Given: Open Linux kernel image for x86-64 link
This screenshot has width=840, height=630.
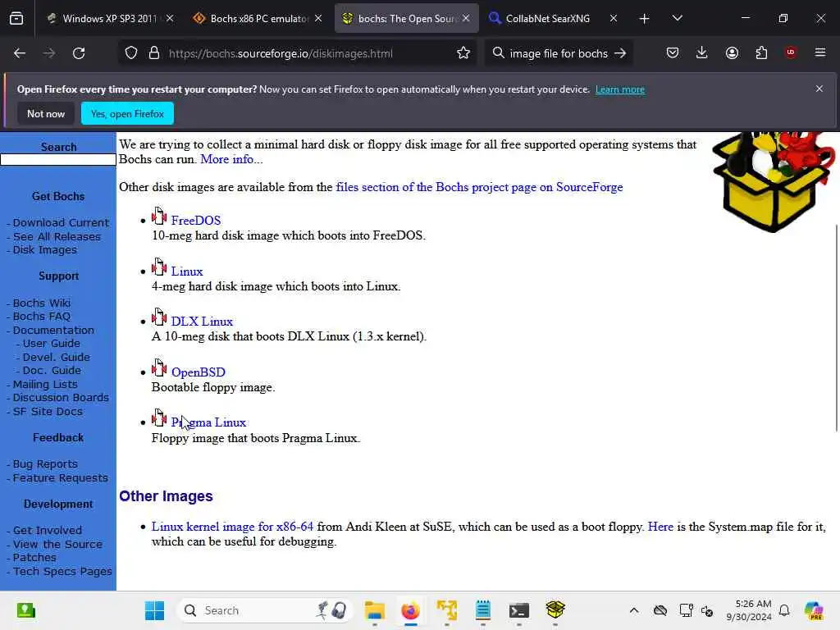Looking at the screenshot, I should (232, 527).
